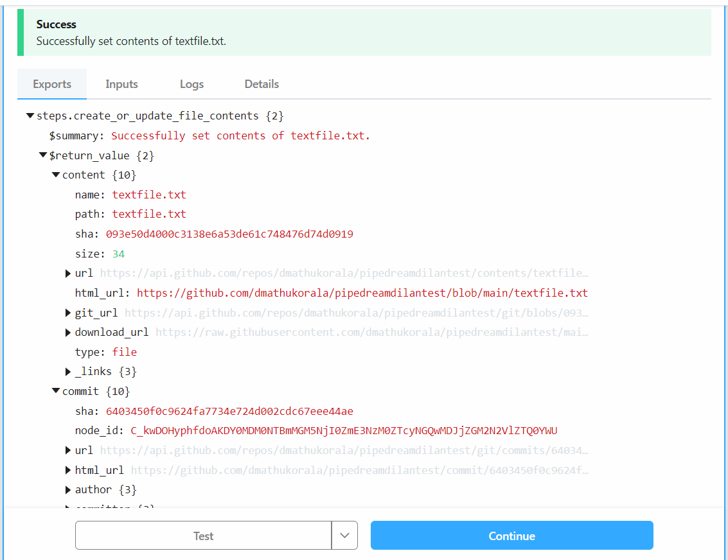Expand the git_url field
The height and width of the screenshot is (560, 728).
click(x=68, y=312)
